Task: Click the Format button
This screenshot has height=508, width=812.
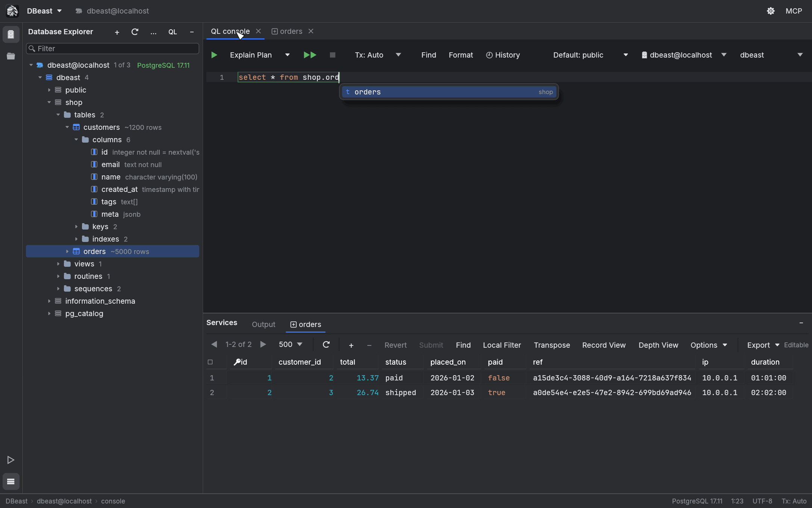Action: [x=461, y=55]
